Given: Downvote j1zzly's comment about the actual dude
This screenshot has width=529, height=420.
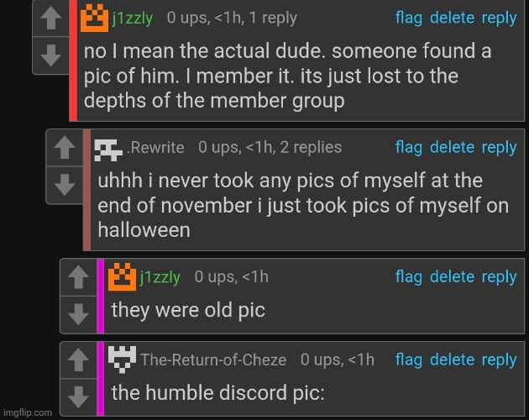Looking at the screenshot, I should (51, 55).
